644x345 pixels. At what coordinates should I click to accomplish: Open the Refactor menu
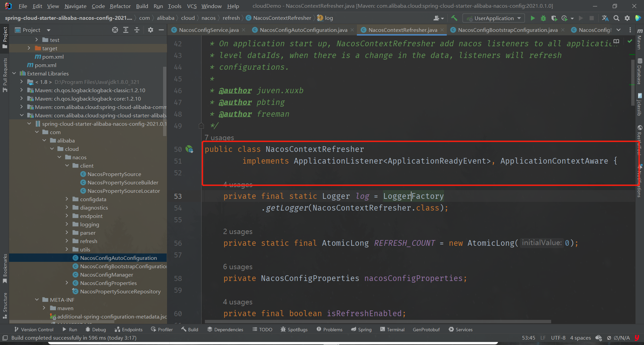(120, 6)
